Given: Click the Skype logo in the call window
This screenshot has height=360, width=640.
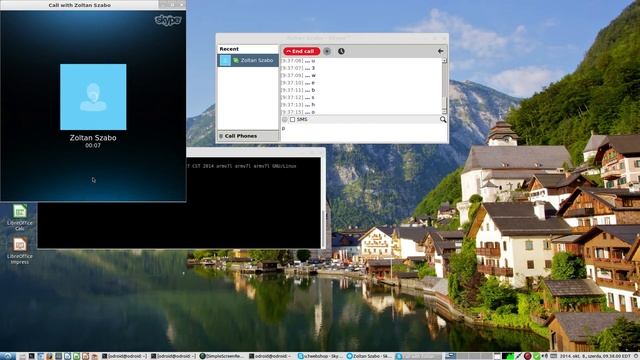Looking at the screenshot, I should 168,20.
